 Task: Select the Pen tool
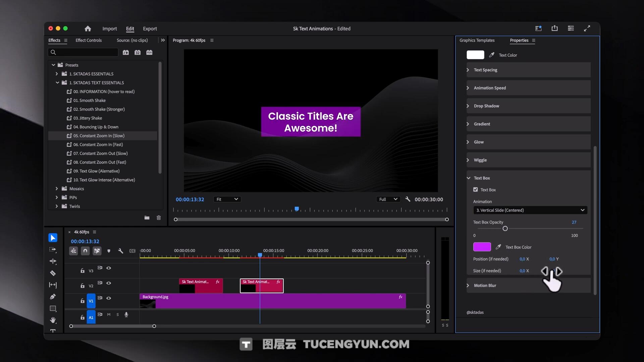(x=53, y=297)
